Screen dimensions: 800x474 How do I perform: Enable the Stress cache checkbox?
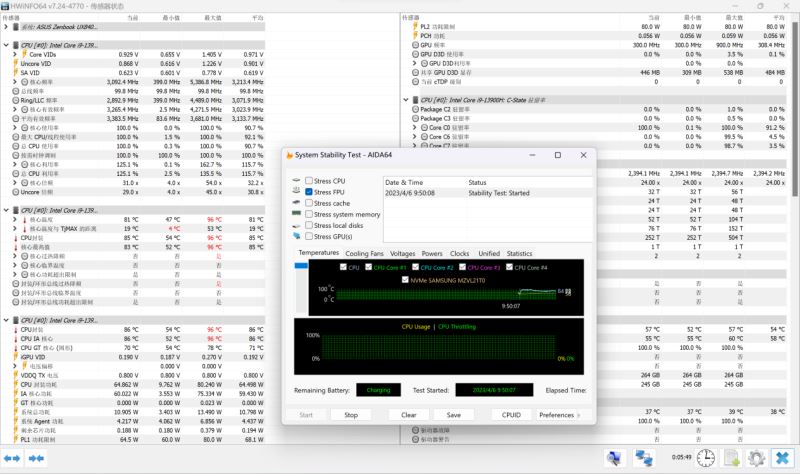click(309, 203)
